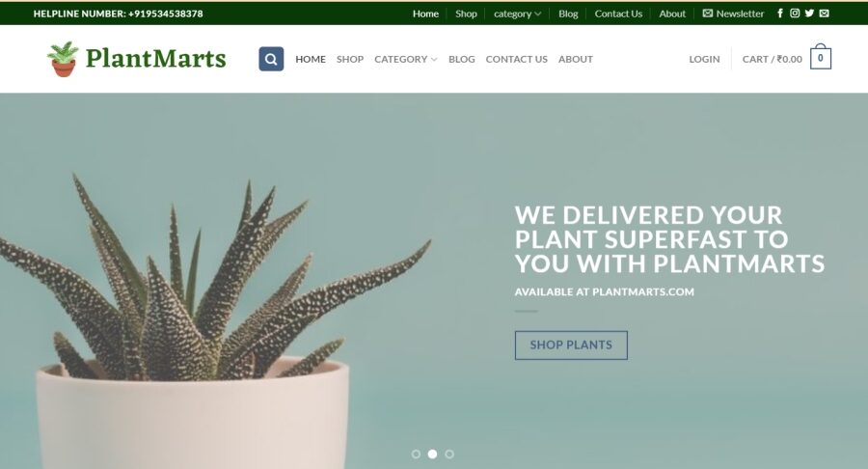Click the blue search icon button
This screenshot has width=868, height=469.
[x=271, y=59]
